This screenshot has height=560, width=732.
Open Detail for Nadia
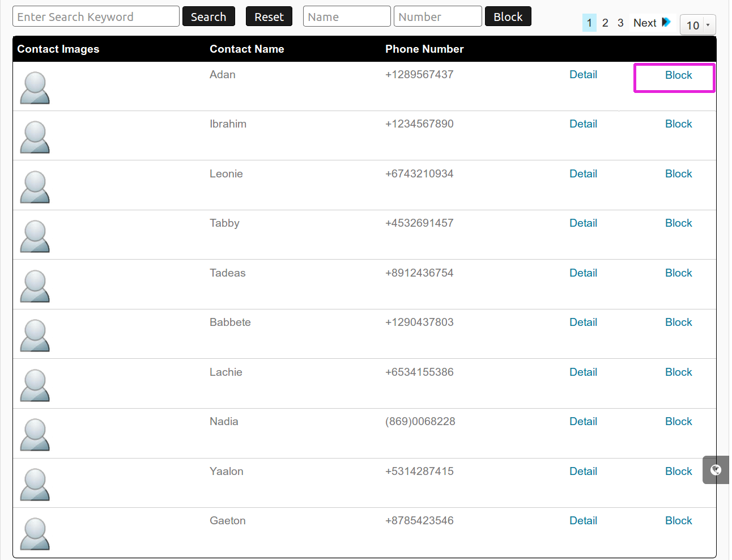(583, 422)
